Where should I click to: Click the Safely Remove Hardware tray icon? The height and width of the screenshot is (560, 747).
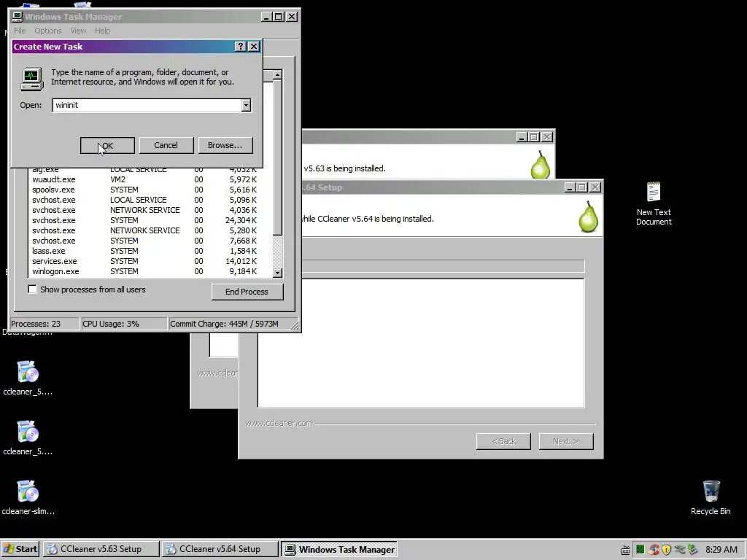[692, 550]
